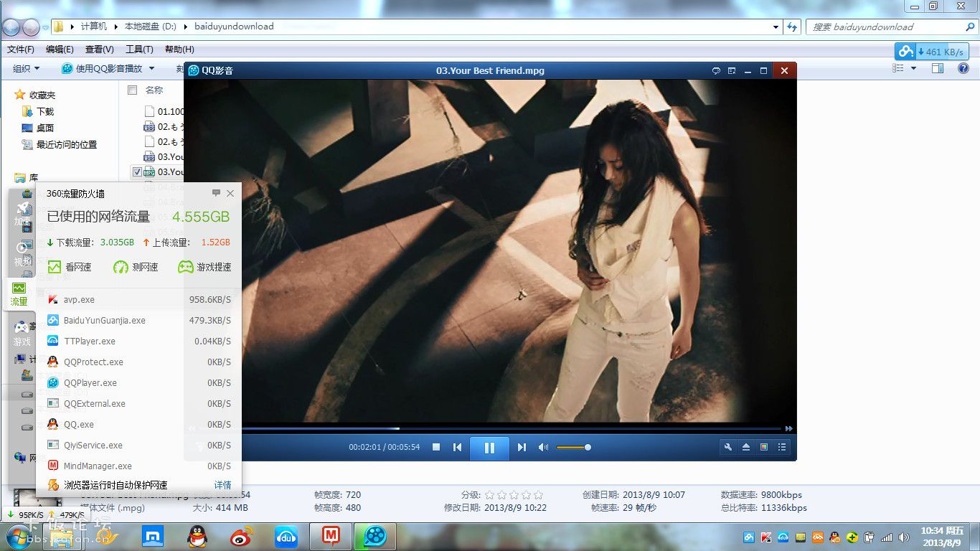980x551 pixels.
Task: Open the 文件(F) menu
Action: point(21,50)
